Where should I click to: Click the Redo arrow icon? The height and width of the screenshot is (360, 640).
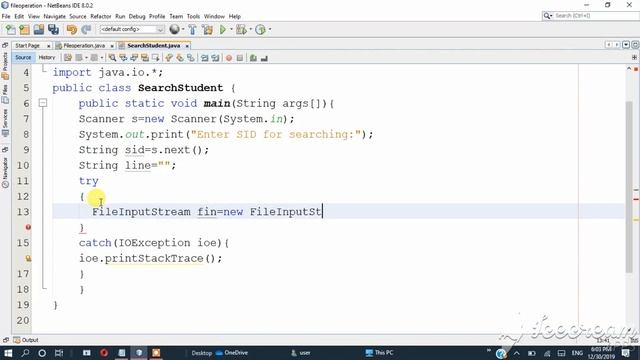tap(86, 29)
